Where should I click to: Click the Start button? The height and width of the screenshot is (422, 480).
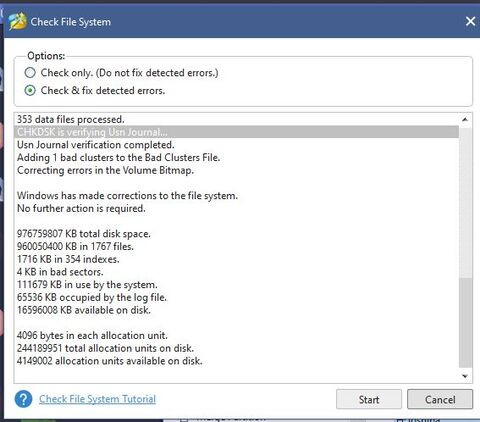(x=369, y=399)
